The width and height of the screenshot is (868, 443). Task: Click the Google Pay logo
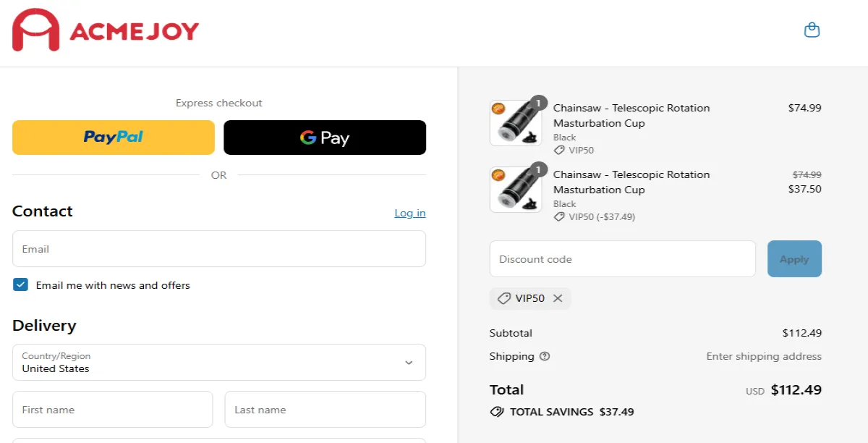click(325, 137)
